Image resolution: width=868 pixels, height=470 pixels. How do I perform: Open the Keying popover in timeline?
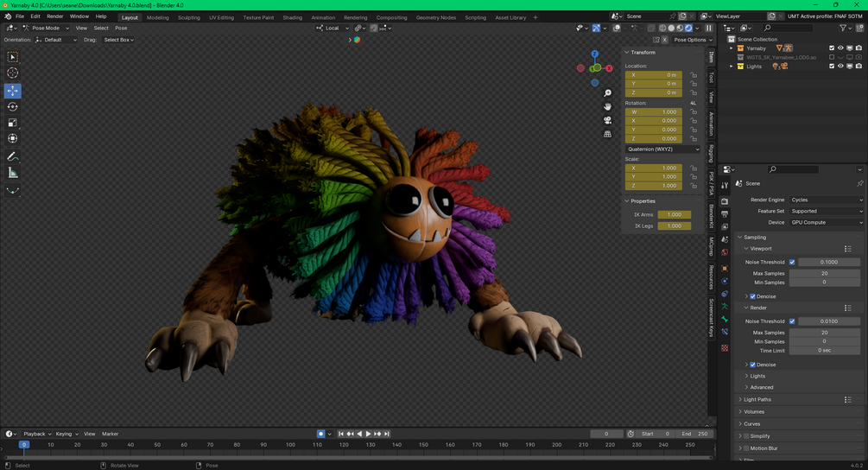pos(66,434)
